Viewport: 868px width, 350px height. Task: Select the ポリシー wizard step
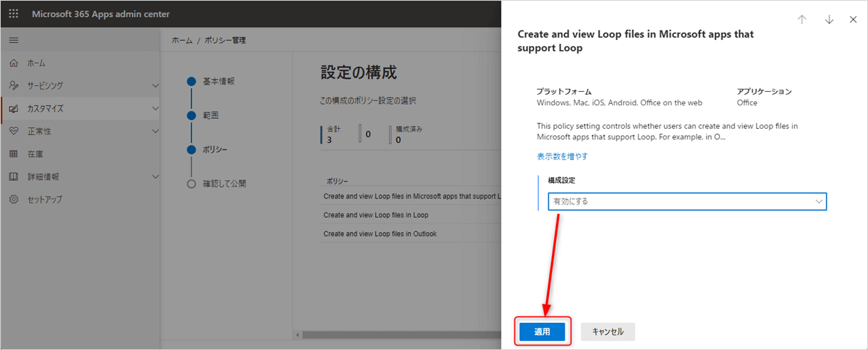coord(215,149)
